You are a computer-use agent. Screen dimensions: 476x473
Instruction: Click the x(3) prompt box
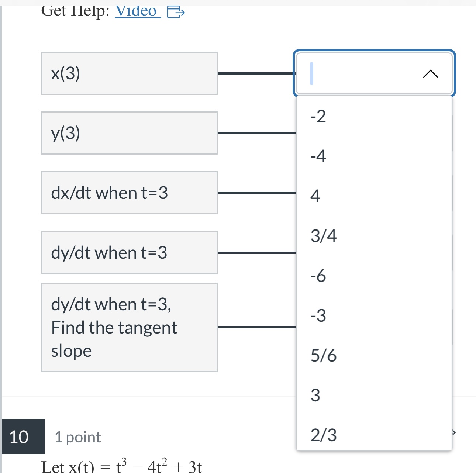point(129,73)
